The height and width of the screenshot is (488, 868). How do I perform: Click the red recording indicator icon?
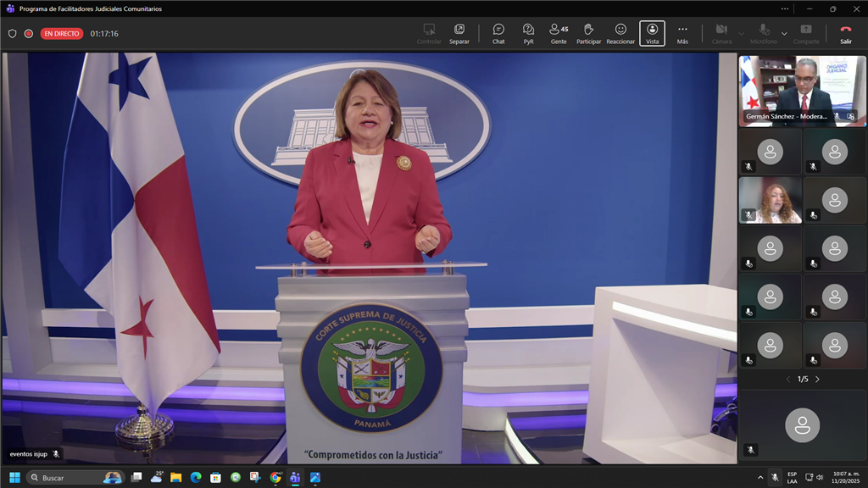pyautogui.click(x=29, y=34)
